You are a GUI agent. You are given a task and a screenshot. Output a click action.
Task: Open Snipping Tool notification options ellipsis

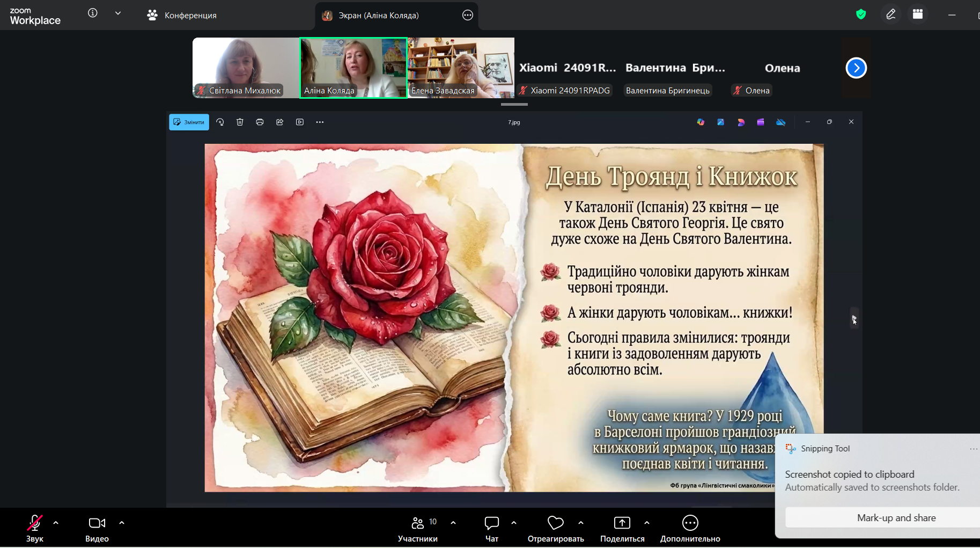pyautogui.click(x=974, y=449)
